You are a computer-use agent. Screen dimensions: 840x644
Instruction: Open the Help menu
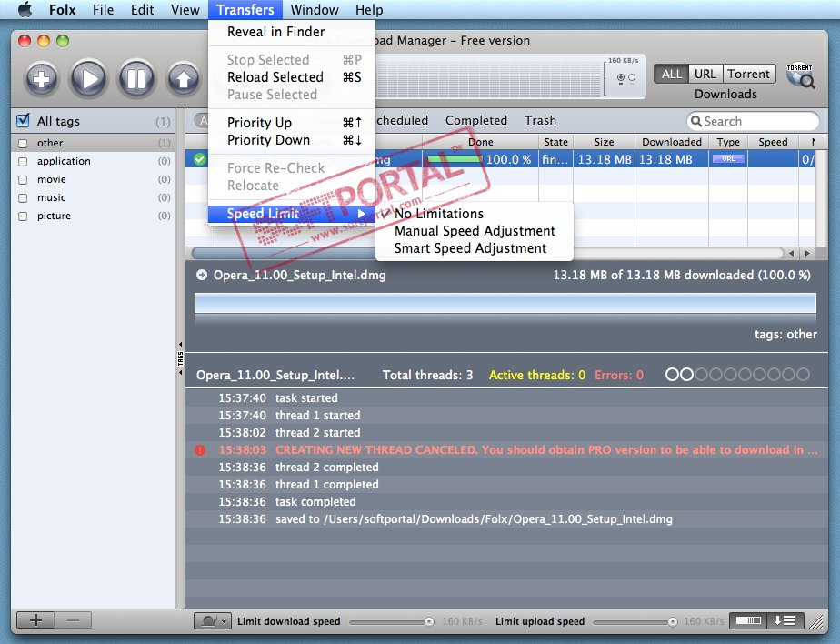point(369,10)
